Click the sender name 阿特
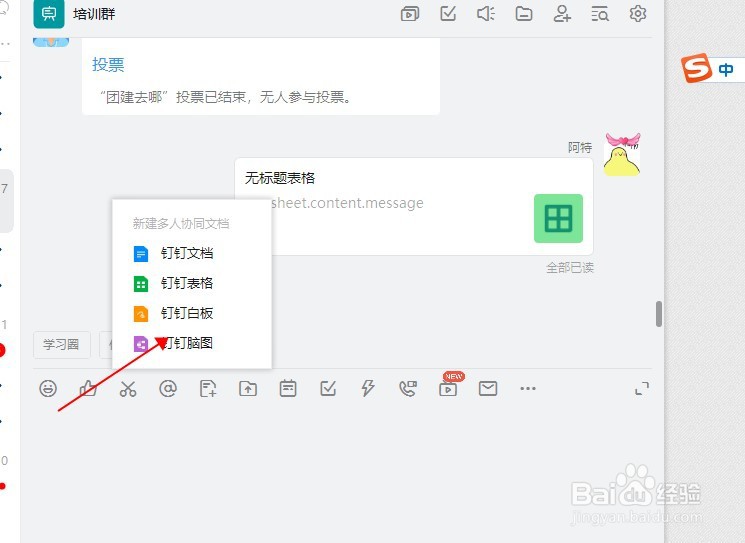This screenshot has width=745, height=543. tap(580, 148)
